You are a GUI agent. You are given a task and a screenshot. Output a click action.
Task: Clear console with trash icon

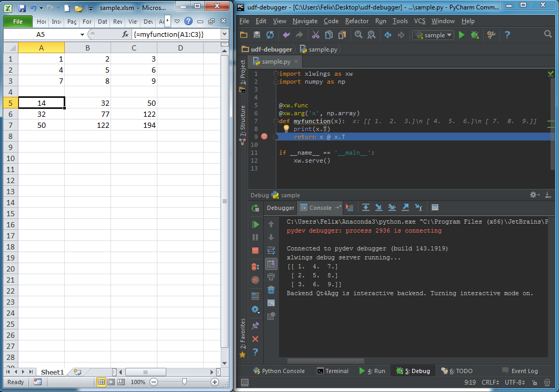pos(271,290)
